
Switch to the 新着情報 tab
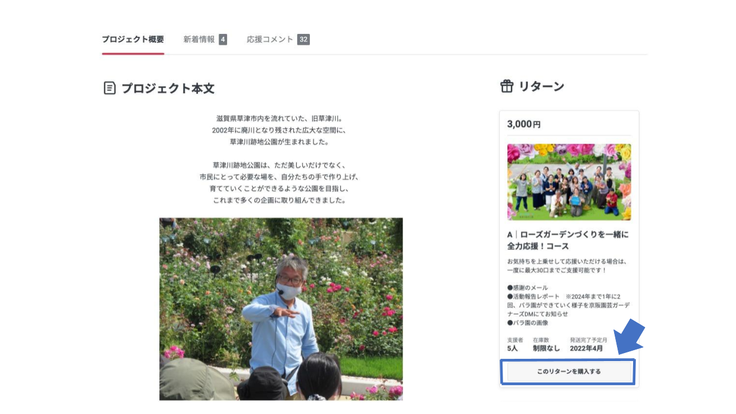[x=198, y=40]
